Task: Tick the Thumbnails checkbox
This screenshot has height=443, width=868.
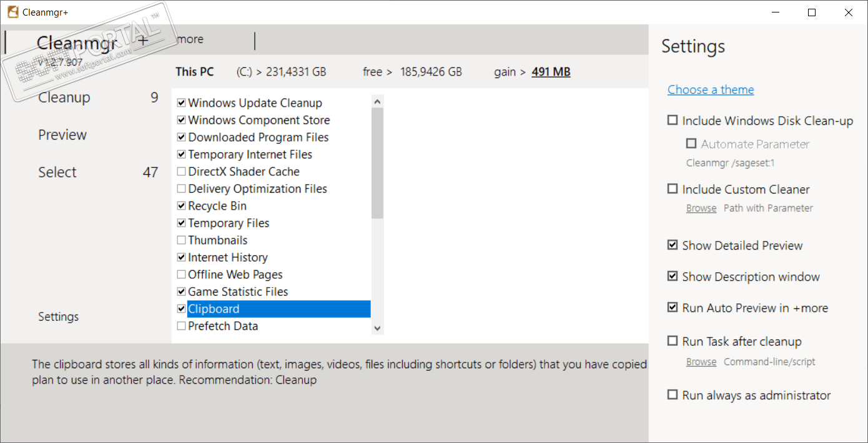Action: pyautogui.click(x=182, y=240)
